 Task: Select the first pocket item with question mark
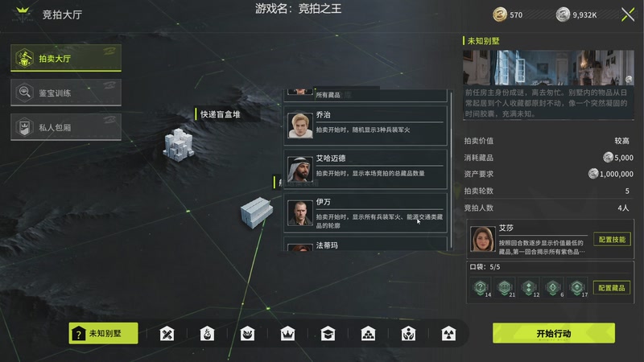point(481,288)
